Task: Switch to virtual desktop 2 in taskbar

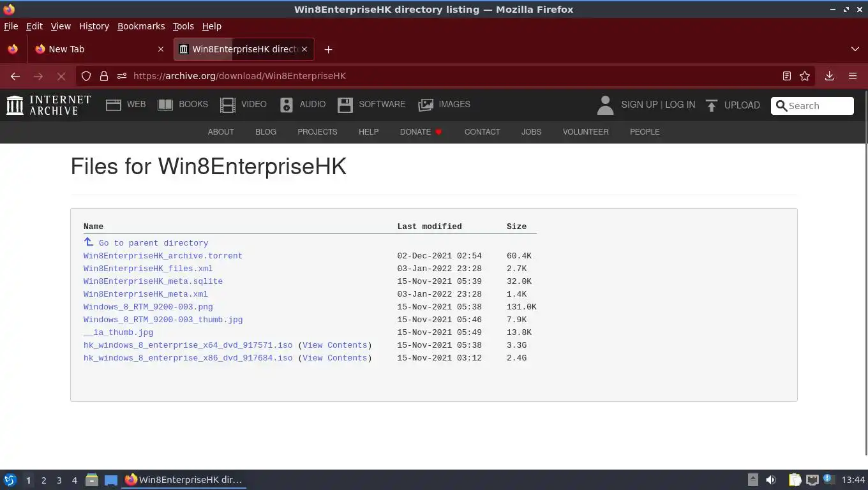Action: (x=43, y=480)
